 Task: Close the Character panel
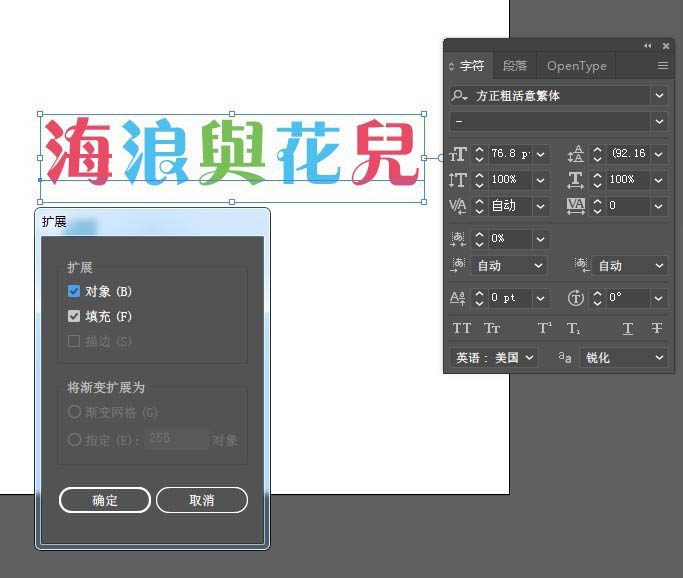tap(666, 45)
